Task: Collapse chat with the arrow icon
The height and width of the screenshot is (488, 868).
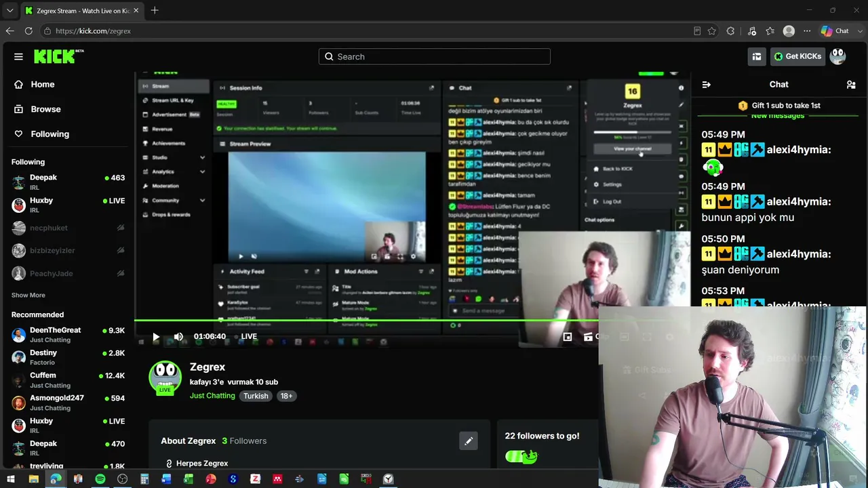Action: [x=707, y=85]
